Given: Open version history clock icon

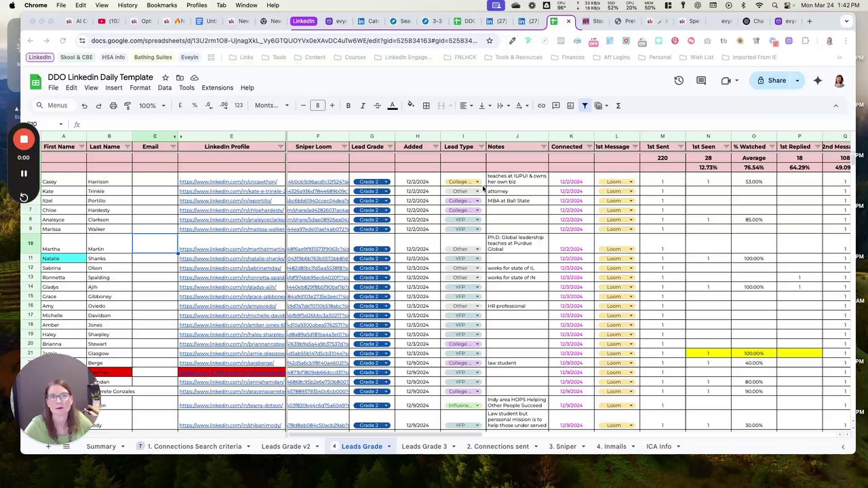Looking at the screenshot, I should point(679,81).
